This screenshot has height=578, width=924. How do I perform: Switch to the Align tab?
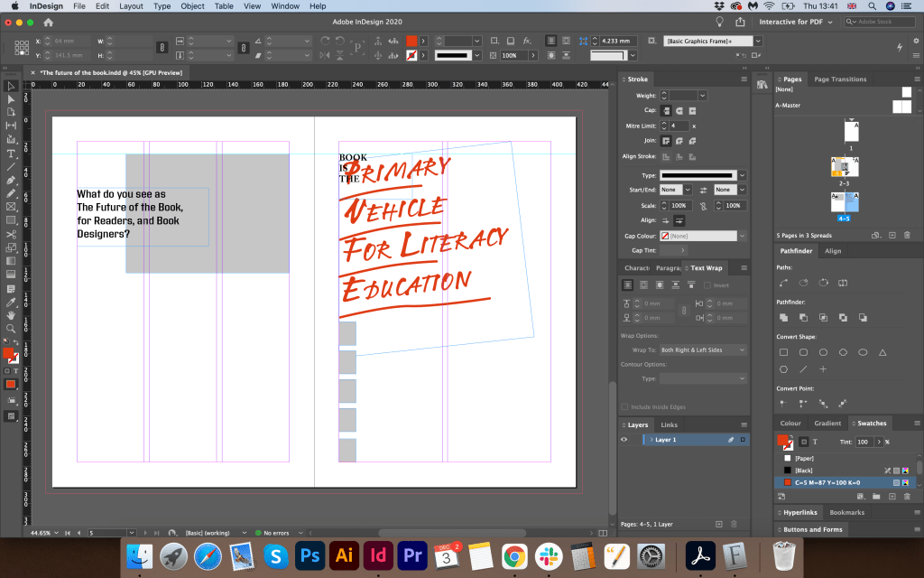pyautogui.click(x=833, y=251)
